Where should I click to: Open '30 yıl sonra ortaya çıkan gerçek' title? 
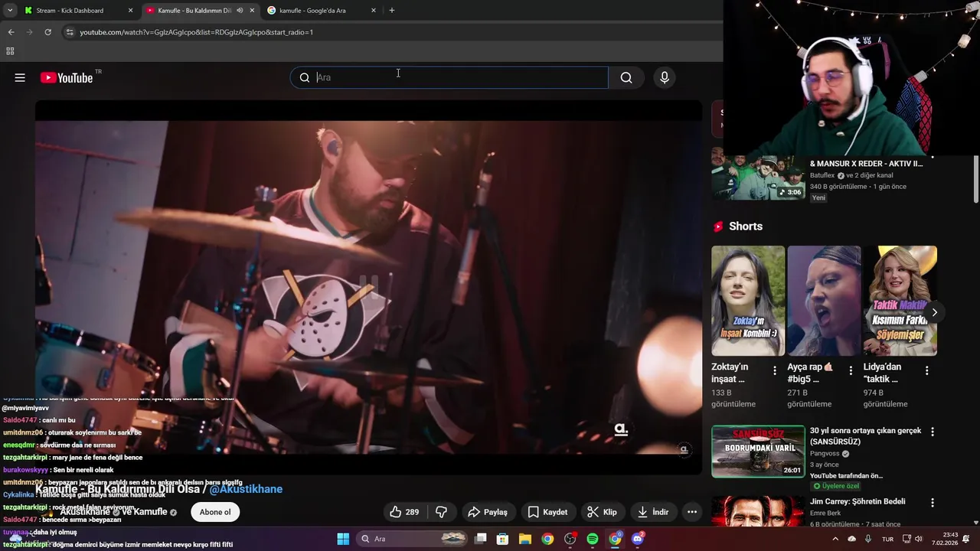866,436
